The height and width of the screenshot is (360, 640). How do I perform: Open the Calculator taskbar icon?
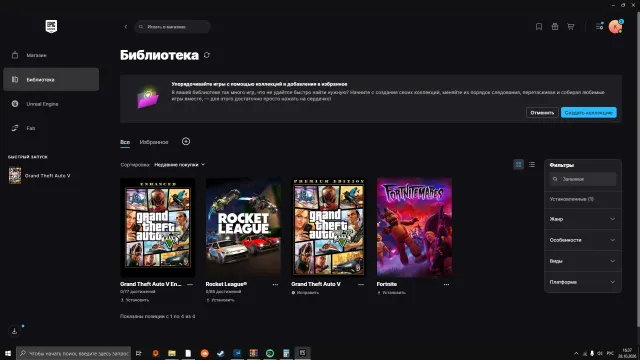pos(286,353)
